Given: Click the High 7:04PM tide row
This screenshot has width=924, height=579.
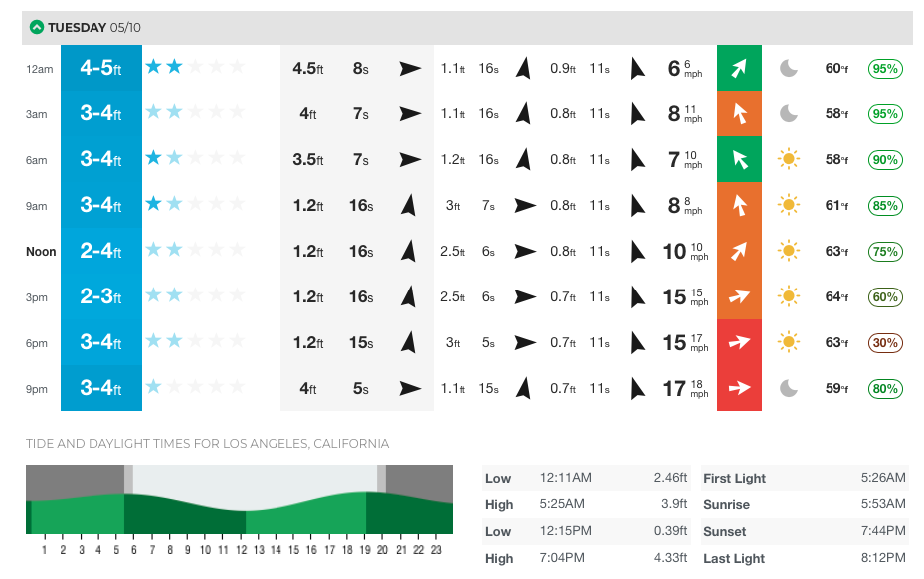Looking at the screenshot, I should pos(586,558).
